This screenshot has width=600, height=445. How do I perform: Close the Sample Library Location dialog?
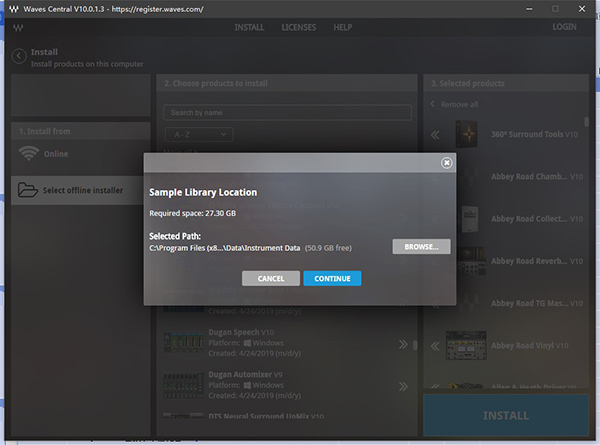tap(446, 163)
